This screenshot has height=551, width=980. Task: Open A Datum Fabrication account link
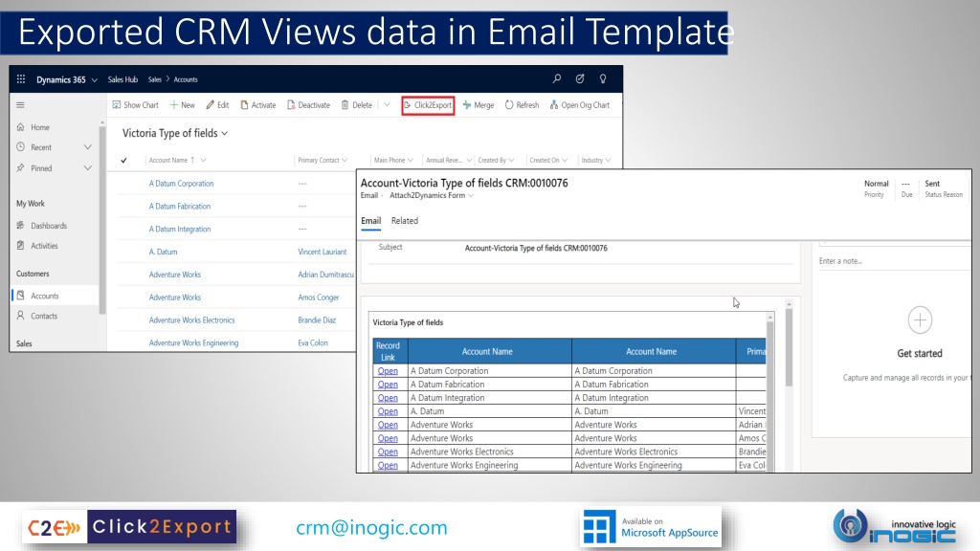pos(180,207)
